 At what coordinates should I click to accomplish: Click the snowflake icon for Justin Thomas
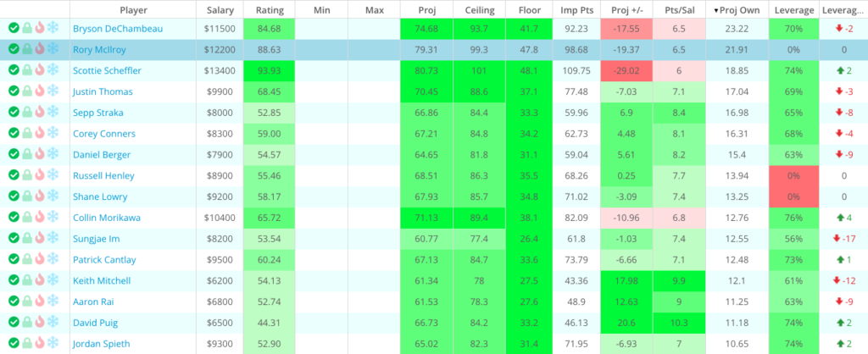point(53,91)
